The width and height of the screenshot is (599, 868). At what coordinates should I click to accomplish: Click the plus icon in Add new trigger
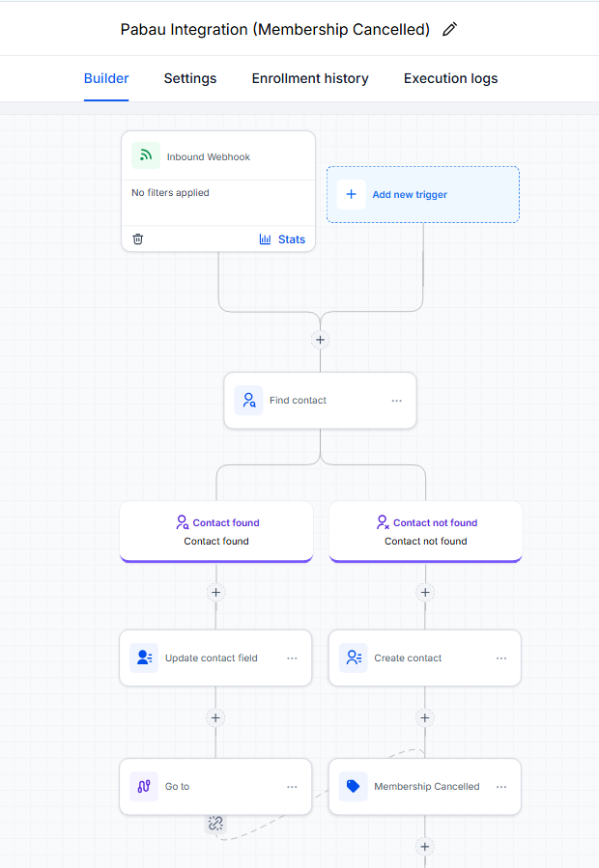coord(352,194)
